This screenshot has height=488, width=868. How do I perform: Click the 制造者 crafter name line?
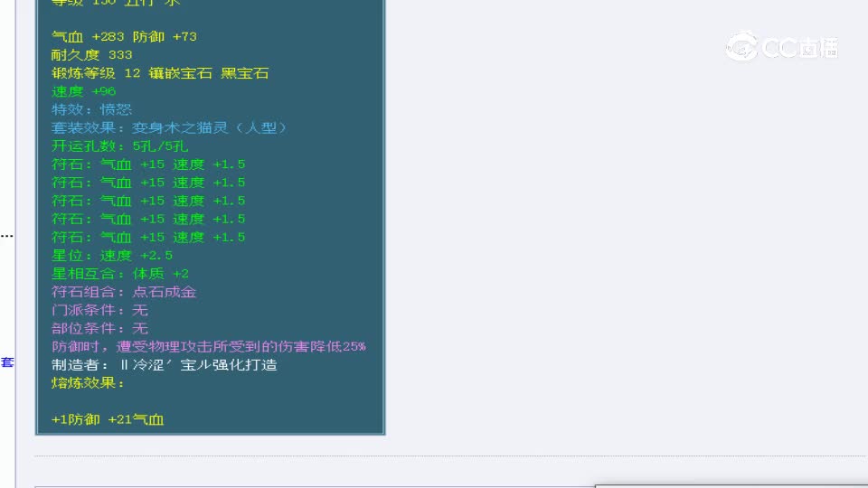pos(165,365)
